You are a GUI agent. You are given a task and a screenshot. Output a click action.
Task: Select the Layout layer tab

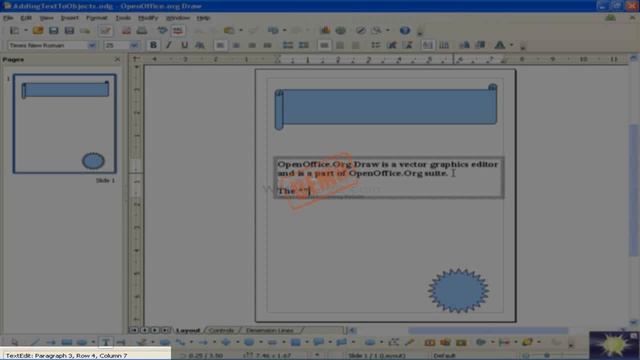(188, 330)
